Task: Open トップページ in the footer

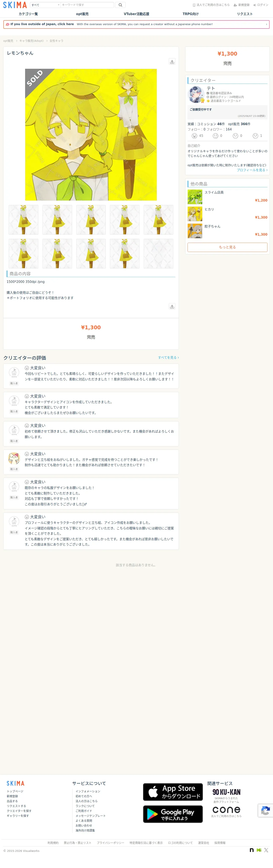Action: (15, 791)
